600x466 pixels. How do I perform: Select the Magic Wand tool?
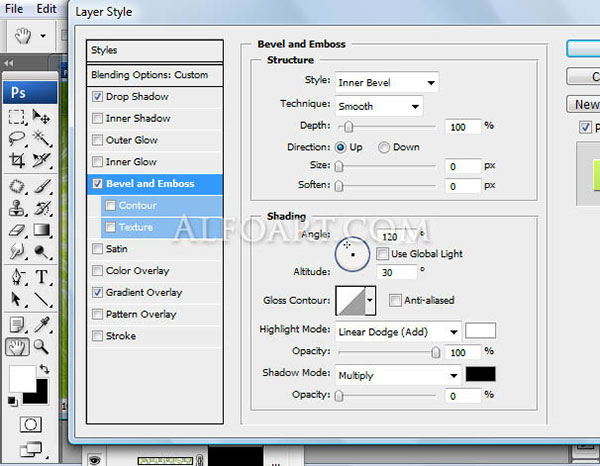point(41,138)
